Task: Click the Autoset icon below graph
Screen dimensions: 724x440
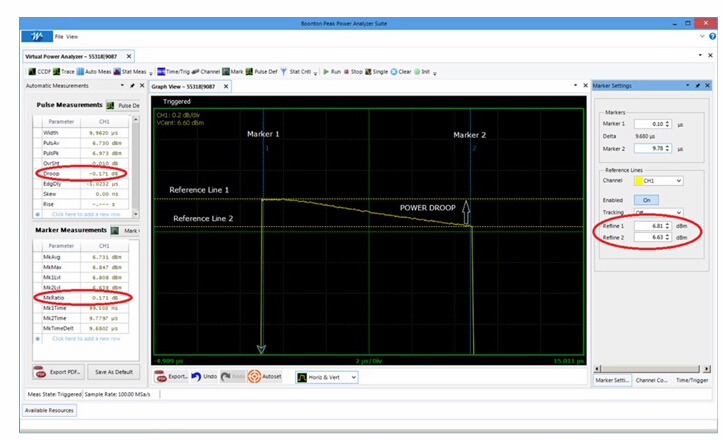Action: tap(254, 377)
